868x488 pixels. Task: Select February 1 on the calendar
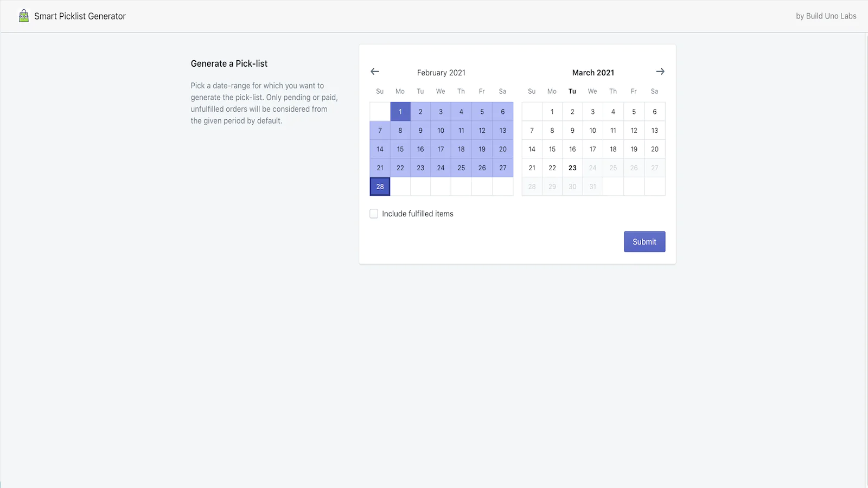pos(400,111)
